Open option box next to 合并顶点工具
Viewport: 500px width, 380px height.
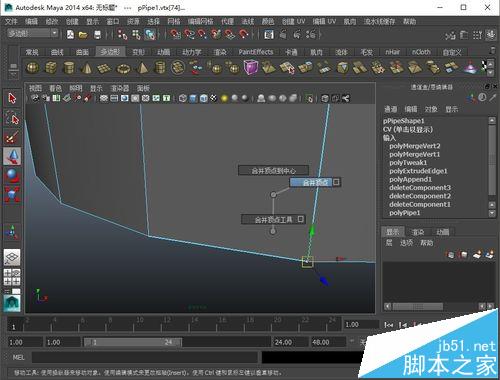(301, 219)
